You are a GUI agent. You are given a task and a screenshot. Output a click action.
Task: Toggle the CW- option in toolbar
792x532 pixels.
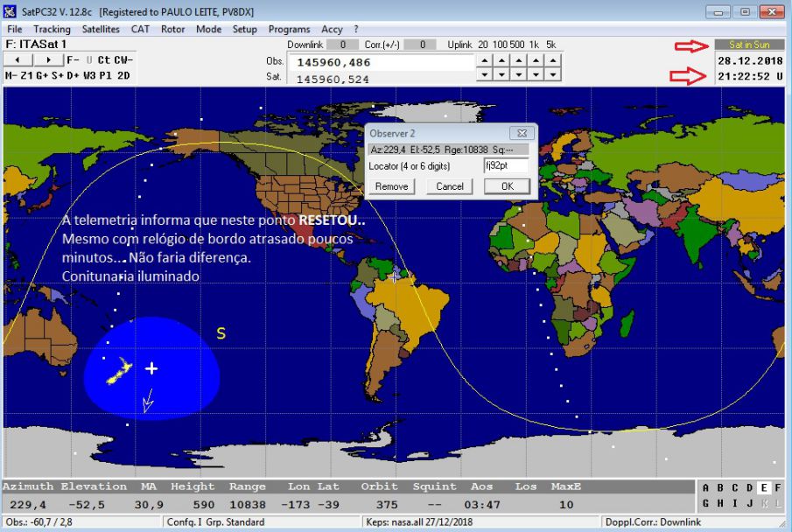tap(123, 59)
